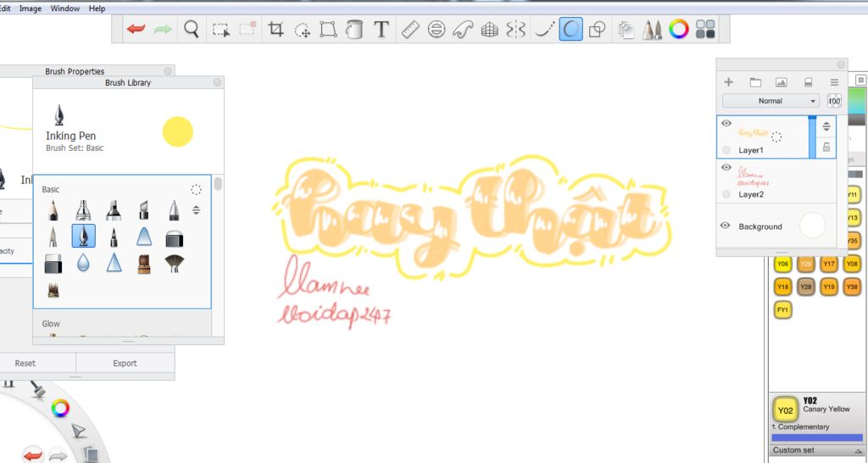The image size is (868, 463).
Task: Toggle the circle marker beside Layer1
Action: pos(726,149)
